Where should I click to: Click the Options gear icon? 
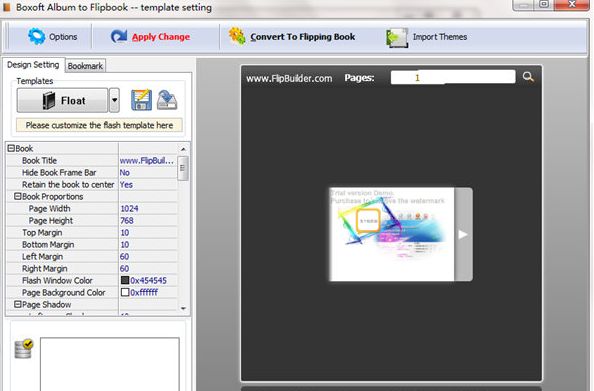coord(36,37)
